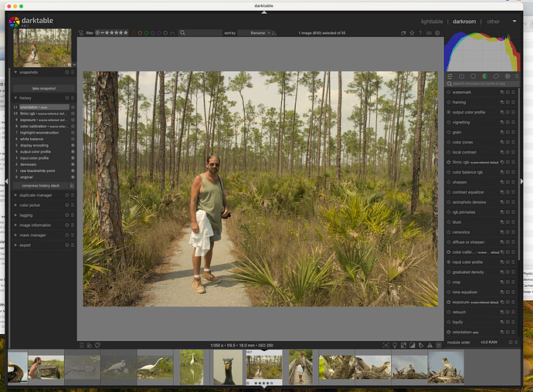Toggle grouping icon in top bar
This screenshot has width=533, height=392.
pyautogui.click(x=403, y=33)
